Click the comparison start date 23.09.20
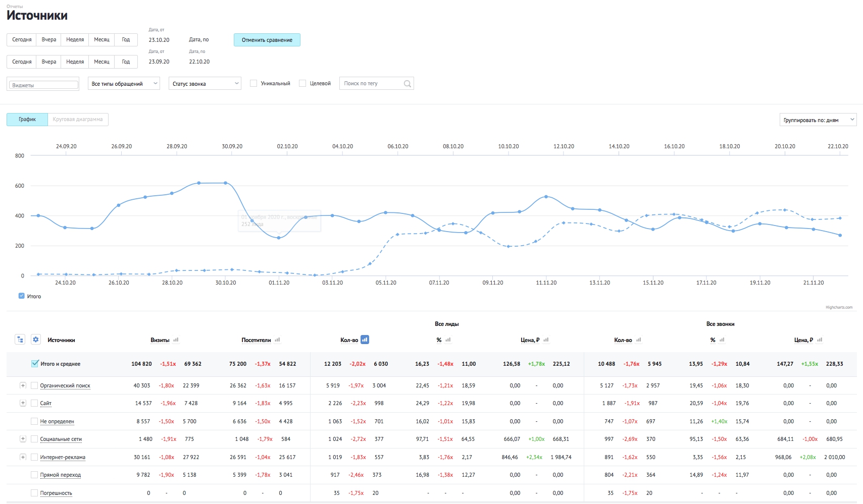 (159, 62)
